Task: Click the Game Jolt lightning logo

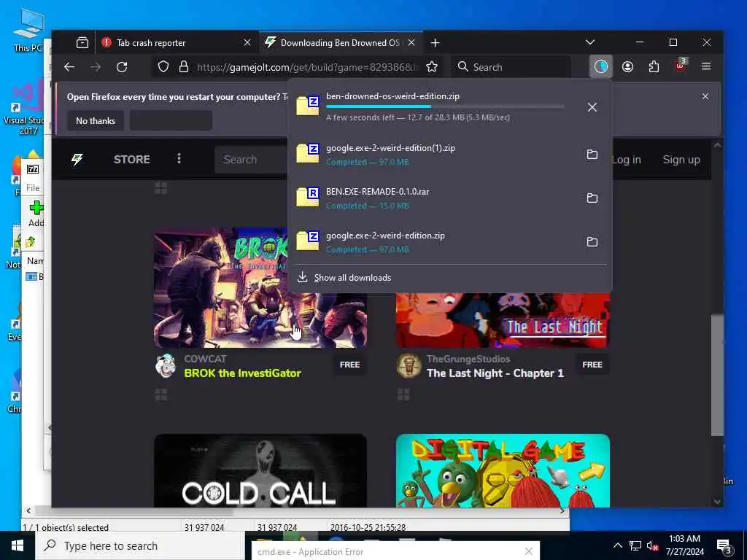Action: point(77,160)
